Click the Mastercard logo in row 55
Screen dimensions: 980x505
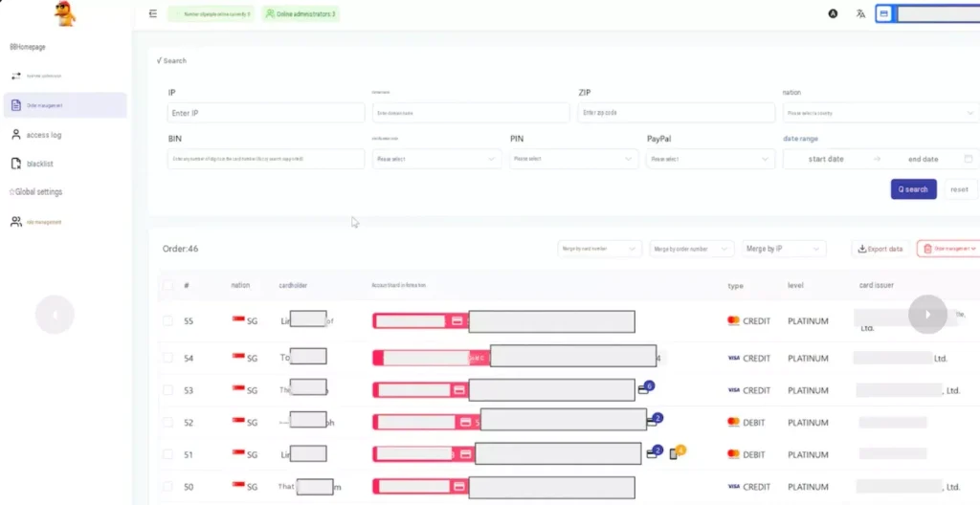[x=733, y=320]
